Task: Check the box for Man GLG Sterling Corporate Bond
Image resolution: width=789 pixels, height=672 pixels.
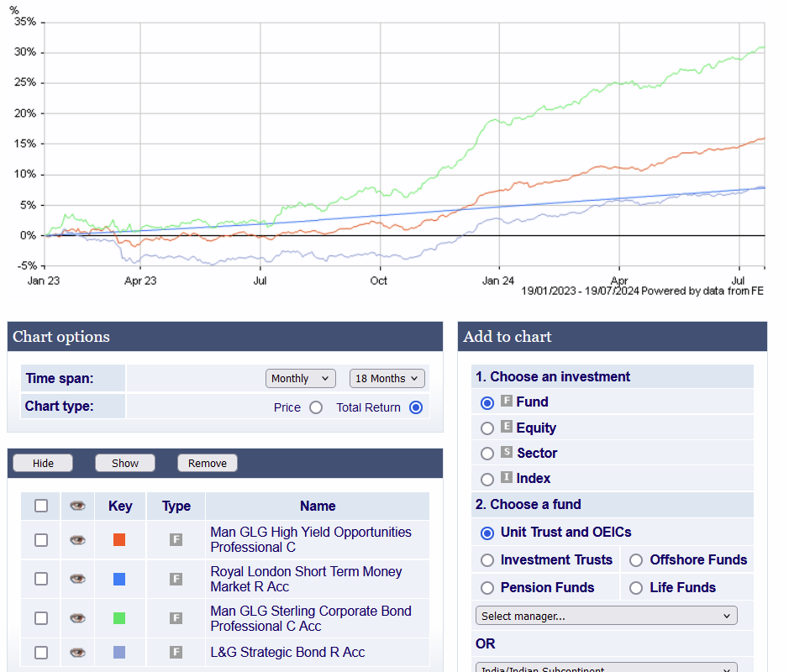Action: 41,618
